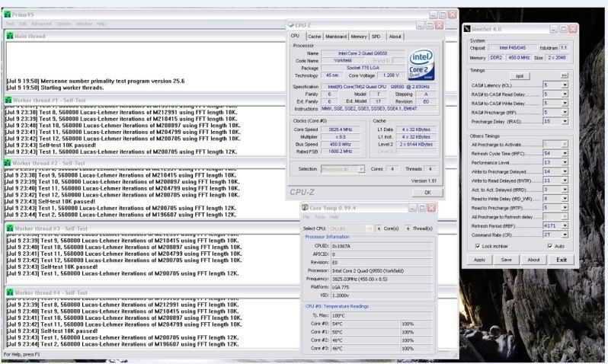Open the Options menu in Prime95

[63, 24]
